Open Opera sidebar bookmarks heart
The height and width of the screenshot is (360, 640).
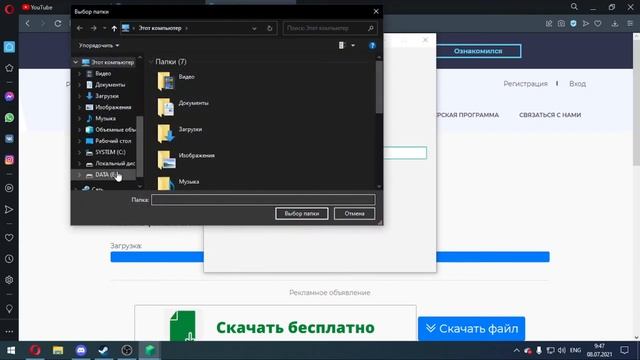coord(9,238)
